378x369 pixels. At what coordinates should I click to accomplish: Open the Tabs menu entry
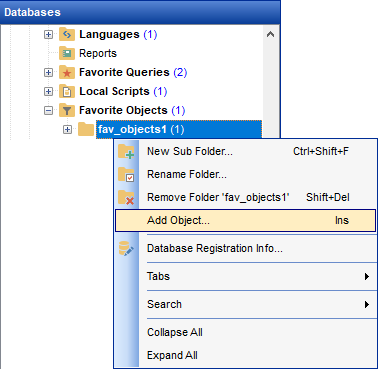click(245, 276)
